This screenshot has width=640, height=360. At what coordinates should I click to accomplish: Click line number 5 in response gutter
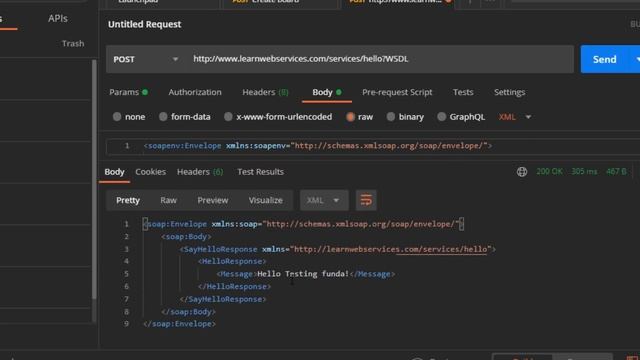pos(127,274)
